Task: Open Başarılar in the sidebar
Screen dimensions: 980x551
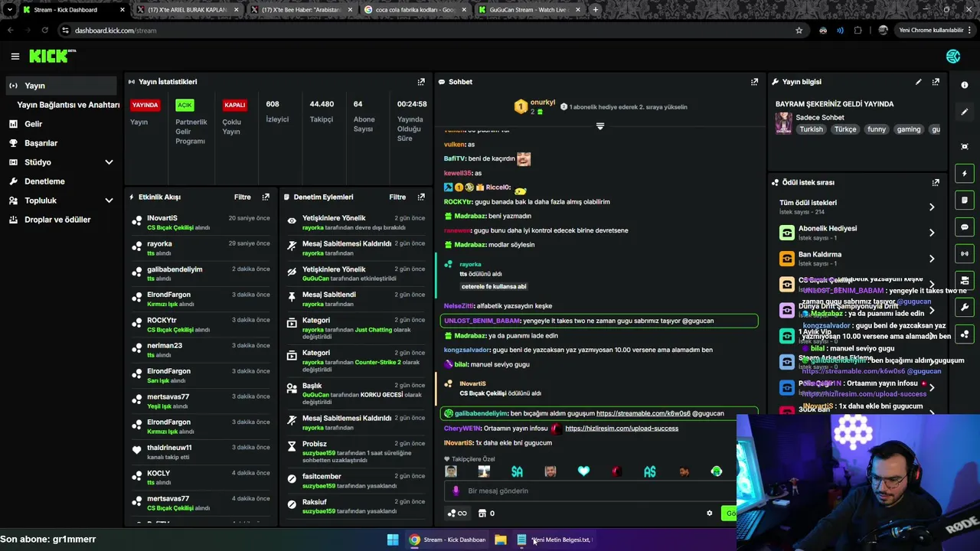Action: (x=41, y=143)
